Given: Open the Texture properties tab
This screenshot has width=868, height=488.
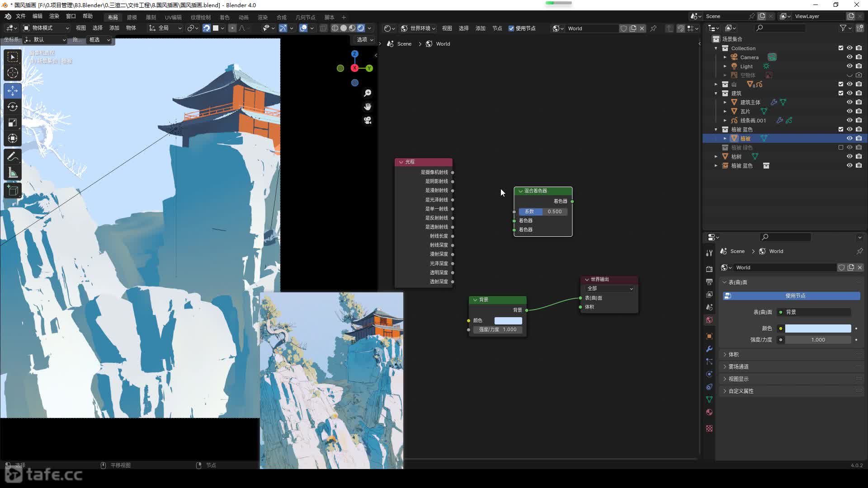Looking at the screenshot, I should 709,428.
